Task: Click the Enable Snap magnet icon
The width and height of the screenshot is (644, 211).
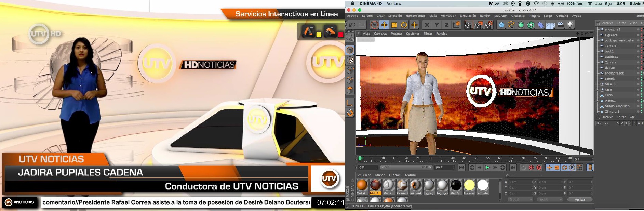Action: click(350, 113)
